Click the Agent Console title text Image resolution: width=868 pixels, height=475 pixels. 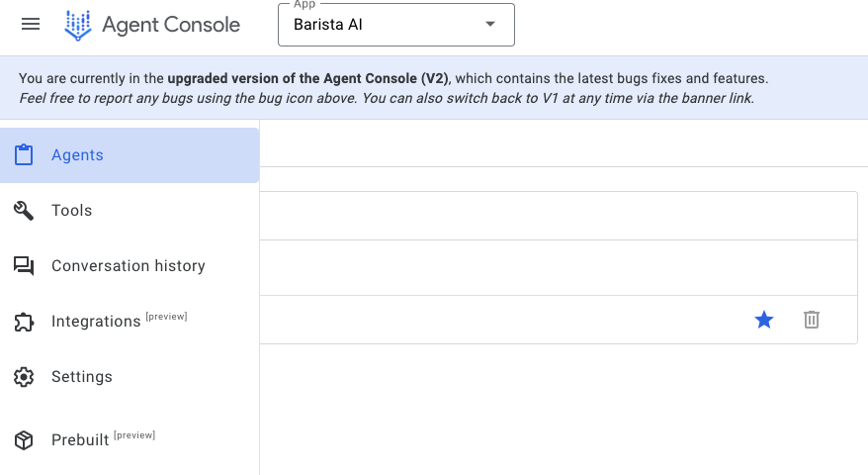(x=171, y=25)
